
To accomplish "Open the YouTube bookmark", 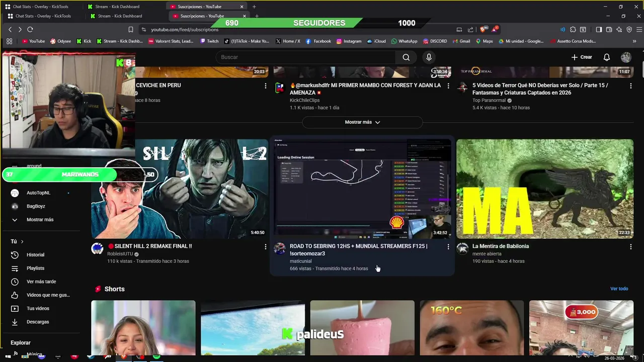I will (33, 41).
